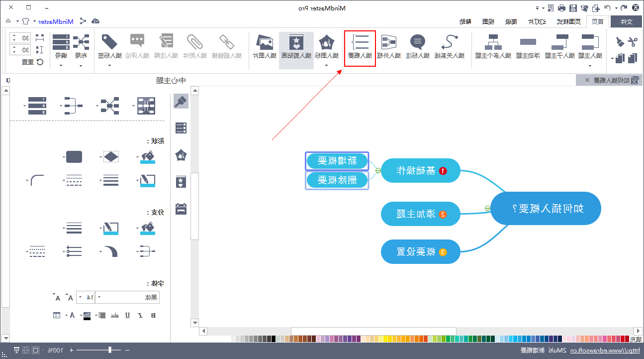Screen dimensions: 644x359
Task: Click Insert Callout (插入标注) icon
Action: click(417, 42)
